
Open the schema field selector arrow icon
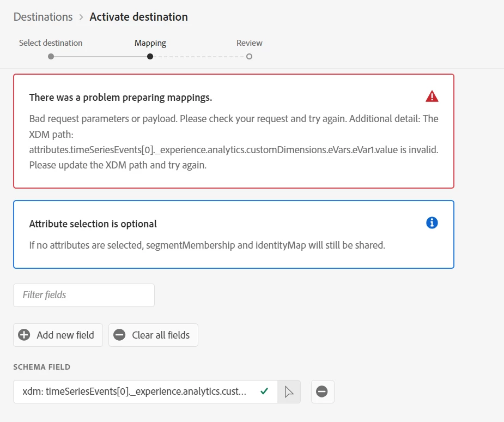(289, 391)
